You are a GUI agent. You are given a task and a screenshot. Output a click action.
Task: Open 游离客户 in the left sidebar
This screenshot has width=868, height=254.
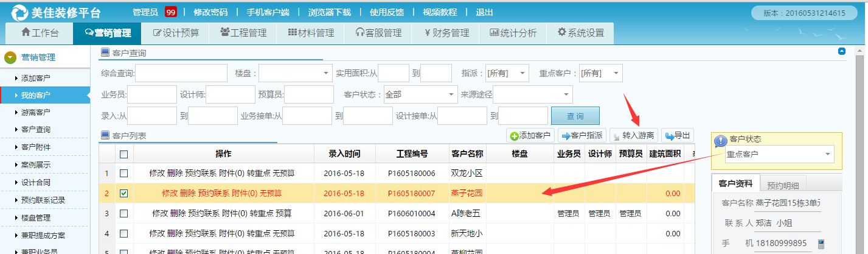pyautogui.click(x=35, y=112)
